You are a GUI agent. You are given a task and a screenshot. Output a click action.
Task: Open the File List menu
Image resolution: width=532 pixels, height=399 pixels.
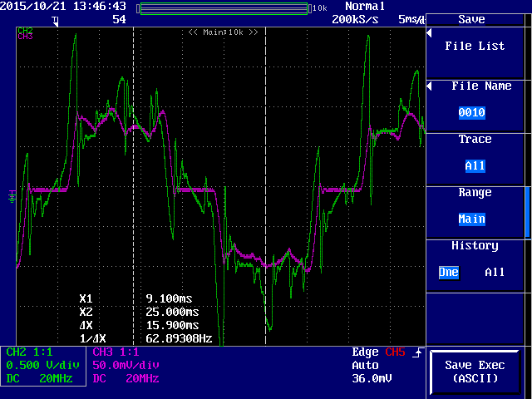click(x=475, y=47)
